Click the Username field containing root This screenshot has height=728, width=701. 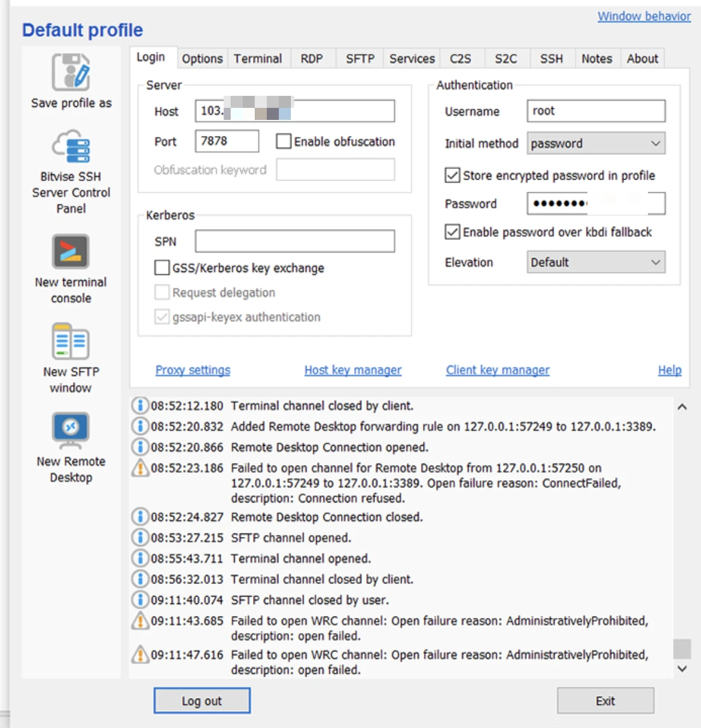click(596, 111)
